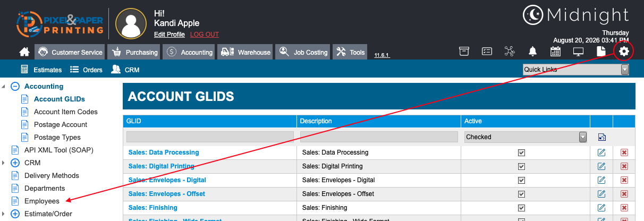Open Delivery Methods in tree
This screenshot has height=221, width=644.
click(x=52, y=175)
